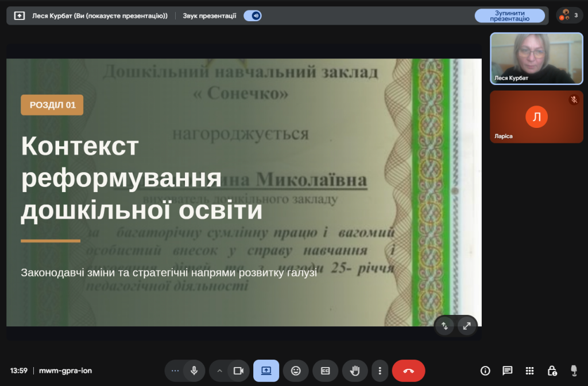588x386 pixels.
Task: Open the activities grid icon
Action: (x=529, y=371)
